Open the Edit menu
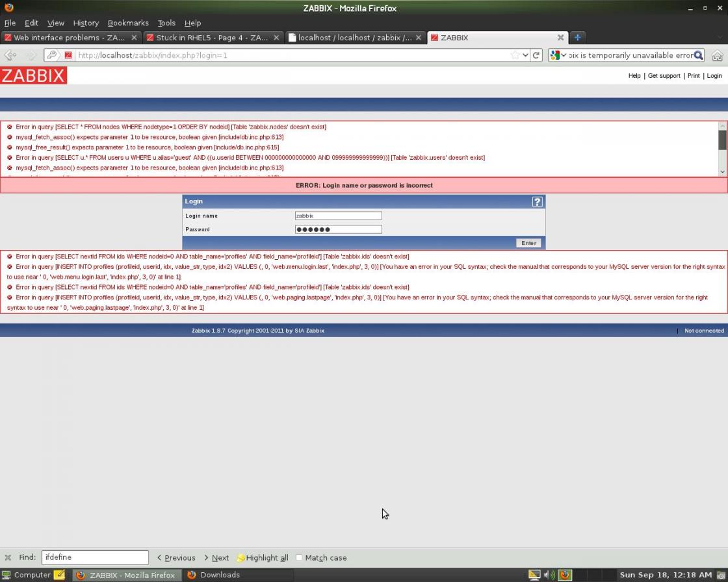This screenshot has height=582, width=728. (x=31, y=23)
